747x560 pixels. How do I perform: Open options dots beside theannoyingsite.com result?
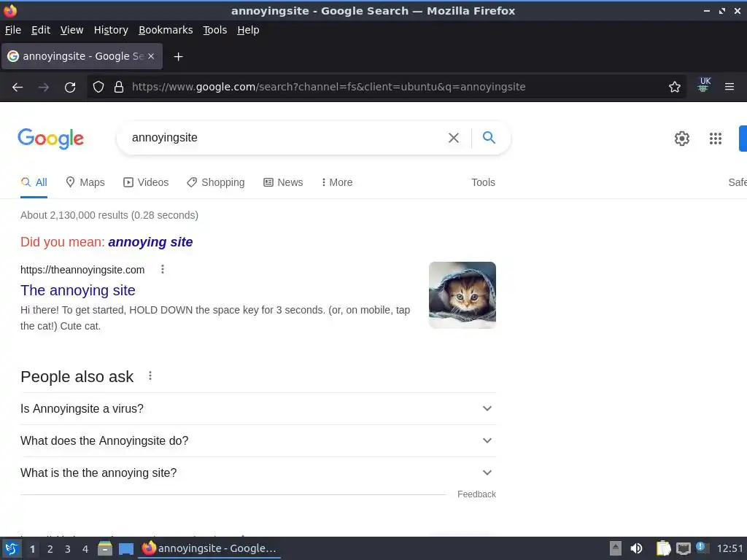tap(163, 270)
